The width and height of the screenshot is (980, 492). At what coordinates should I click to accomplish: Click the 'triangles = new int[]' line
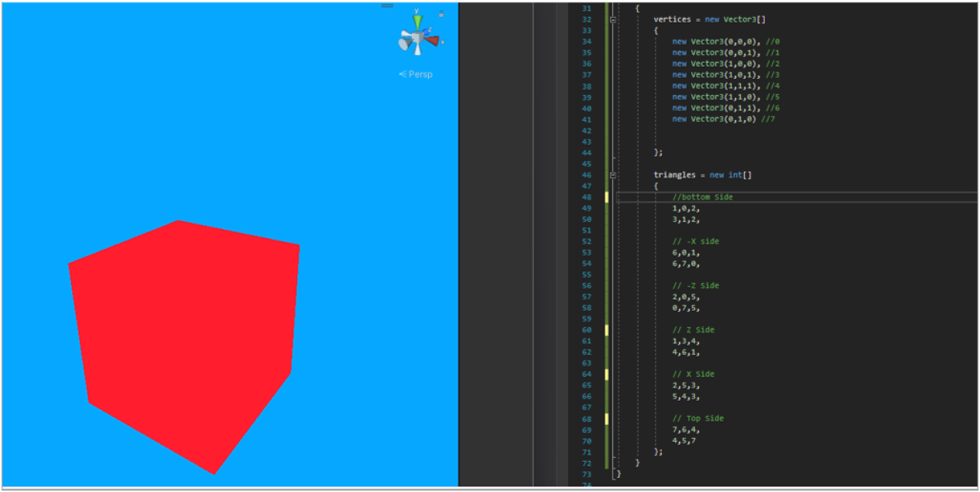pos(702,175)
